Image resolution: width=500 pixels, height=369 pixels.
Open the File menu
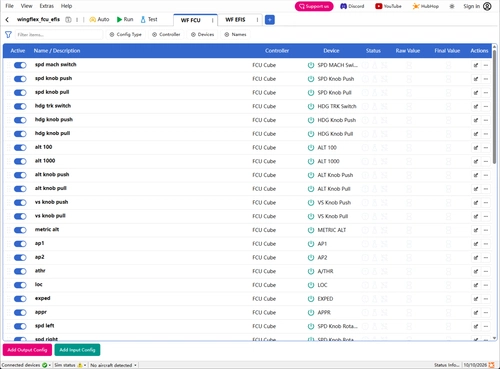click(10, 6)
